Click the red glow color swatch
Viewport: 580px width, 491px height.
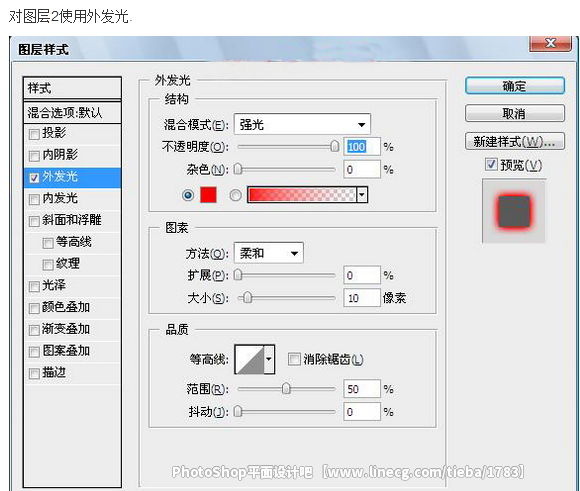[208, 195]
